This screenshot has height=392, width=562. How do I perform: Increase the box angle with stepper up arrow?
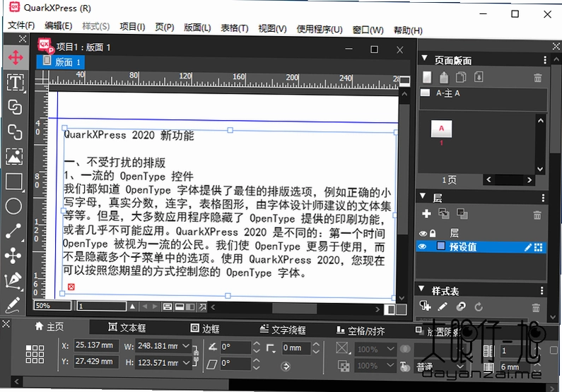point(257,343)
